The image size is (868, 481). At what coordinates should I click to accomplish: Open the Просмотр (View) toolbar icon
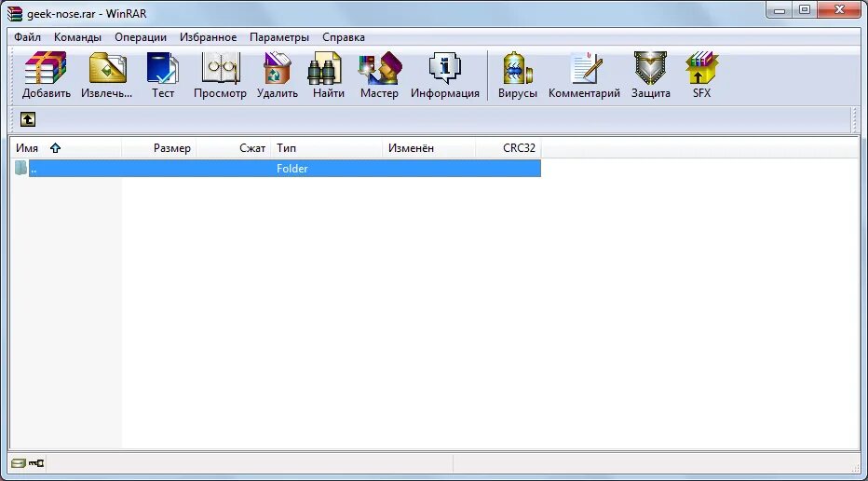click(221, 68)
